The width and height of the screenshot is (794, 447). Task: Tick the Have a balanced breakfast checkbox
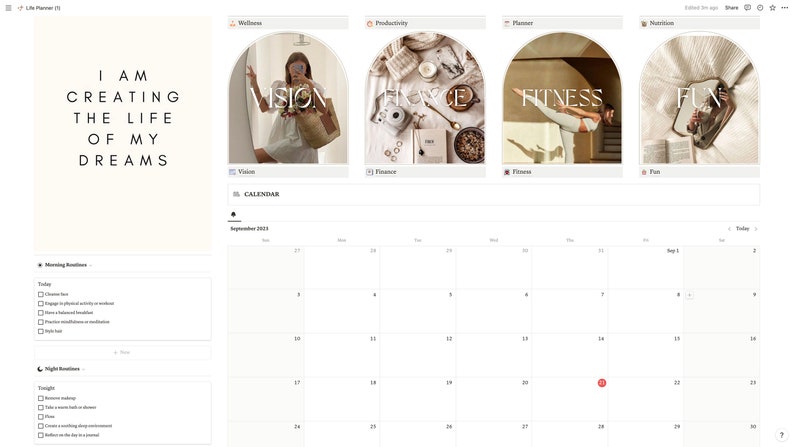(41, 313)
